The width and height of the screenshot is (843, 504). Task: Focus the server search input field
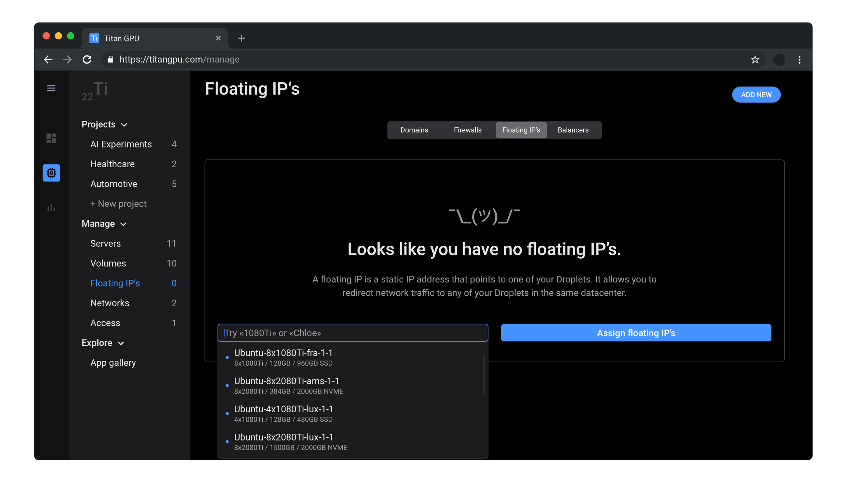pos(352,333)
